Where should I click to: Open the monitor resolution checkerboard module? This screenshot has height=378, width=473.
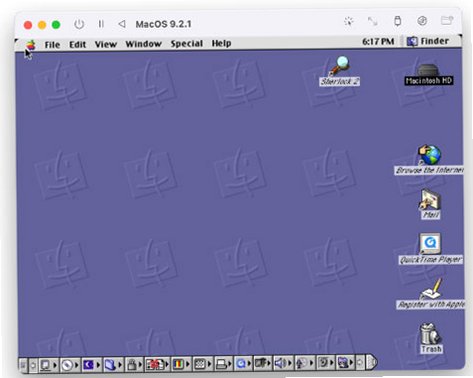tap(203, 364)
